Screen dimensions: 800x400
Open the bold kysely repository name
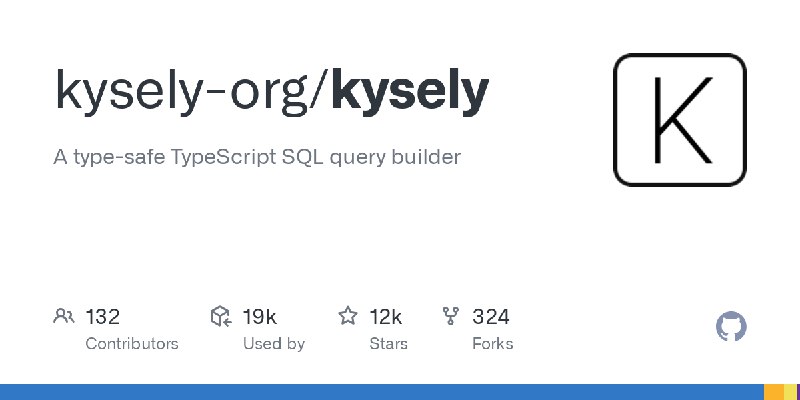[410, 91]
